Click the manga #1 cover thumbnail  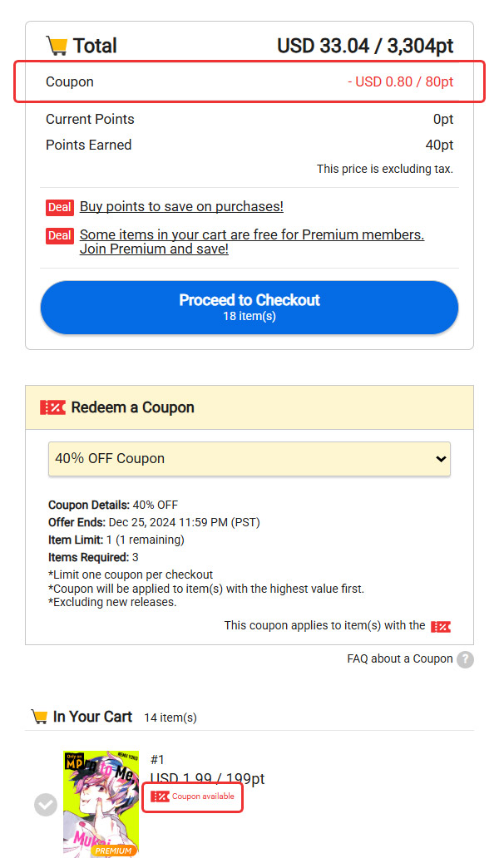pyautogui.click(x=100, y=803)
